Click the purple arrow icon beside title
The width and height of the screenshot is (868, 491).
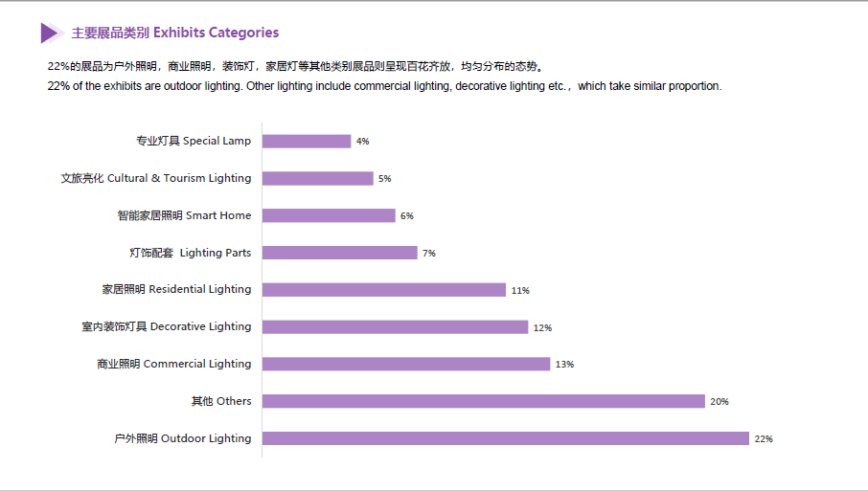[x=52, y=33]
